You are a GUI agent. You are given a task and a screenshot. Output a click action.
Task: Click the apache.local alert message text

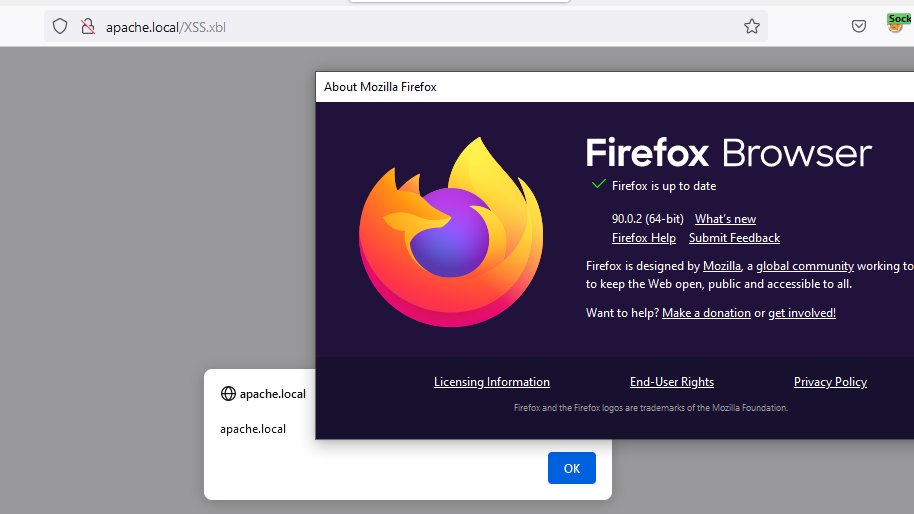pyautogui.click(x=253, y=429)
